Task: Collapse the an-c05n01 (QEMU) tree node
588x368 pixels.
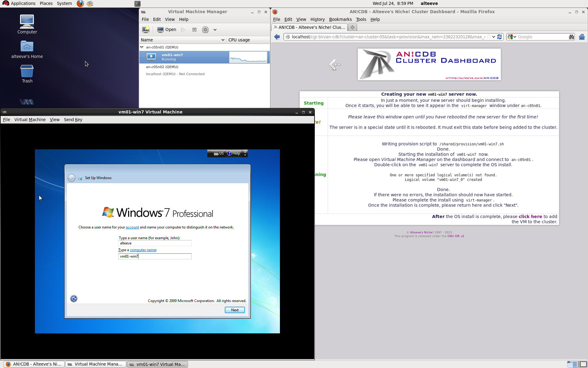Action: click(142, 47)
